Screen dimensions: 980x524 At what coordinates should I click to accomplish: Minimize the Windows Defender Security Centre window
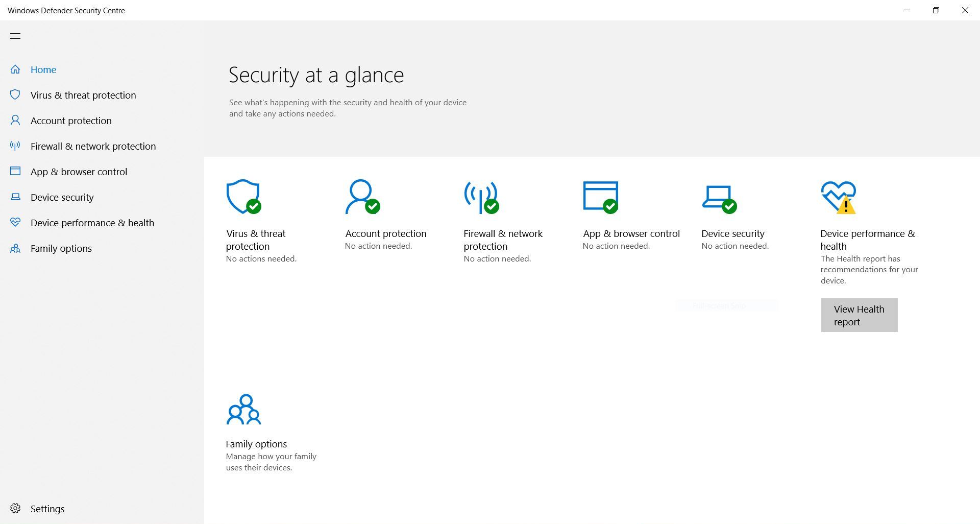(x=907, y=10)
